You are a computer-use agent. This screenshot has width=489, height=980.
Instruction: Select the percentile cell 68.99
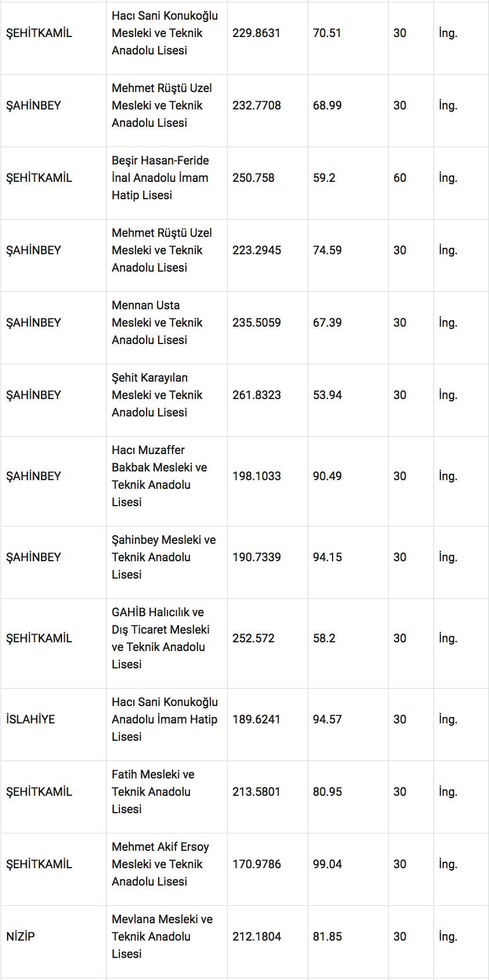327,105
